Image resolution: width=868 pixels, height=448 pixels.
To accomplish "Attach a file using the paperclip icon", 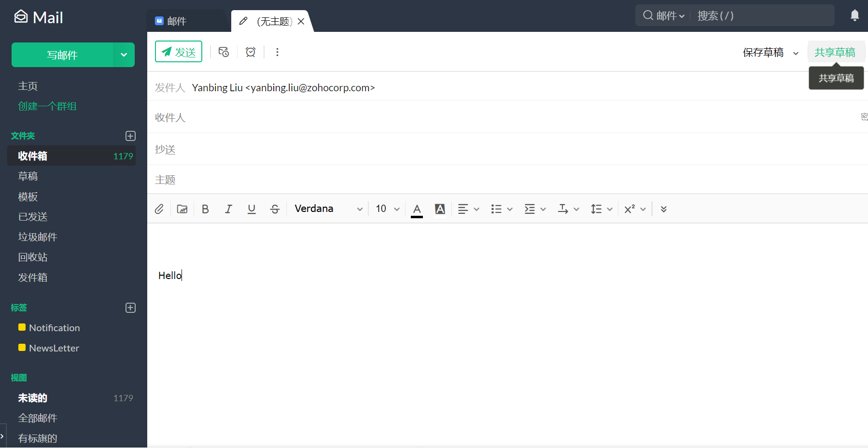I will coord(159,209).
